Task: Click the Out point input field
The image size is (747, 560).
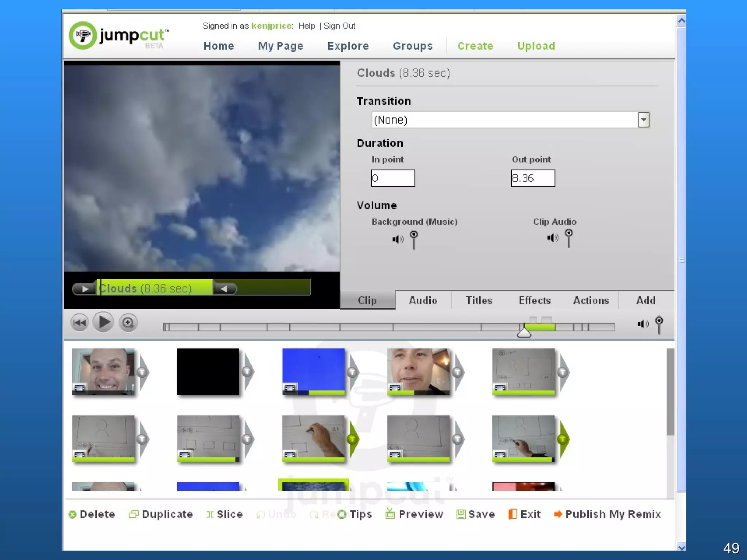Action: click(x=533, y=178)
